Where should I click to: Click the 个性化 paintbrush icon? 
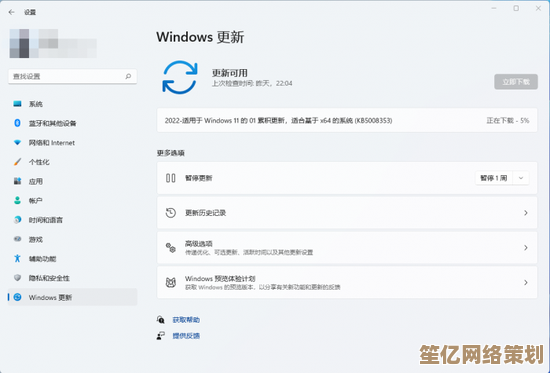point(17,162)
